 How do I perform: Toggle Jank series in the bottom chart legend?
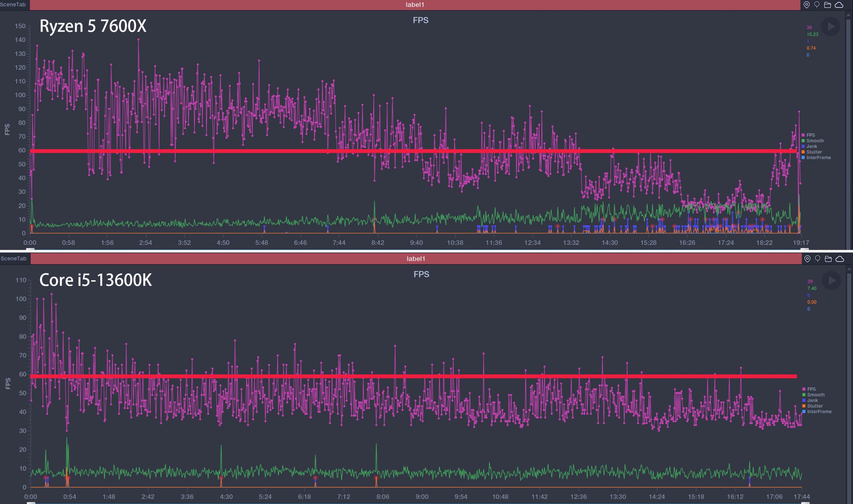[810, 400]
